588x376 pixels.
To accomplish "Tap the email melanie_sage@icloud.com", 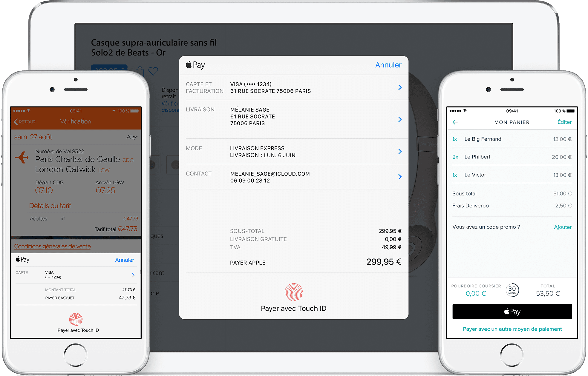I will pyautogui.click(x=270, y=174).
